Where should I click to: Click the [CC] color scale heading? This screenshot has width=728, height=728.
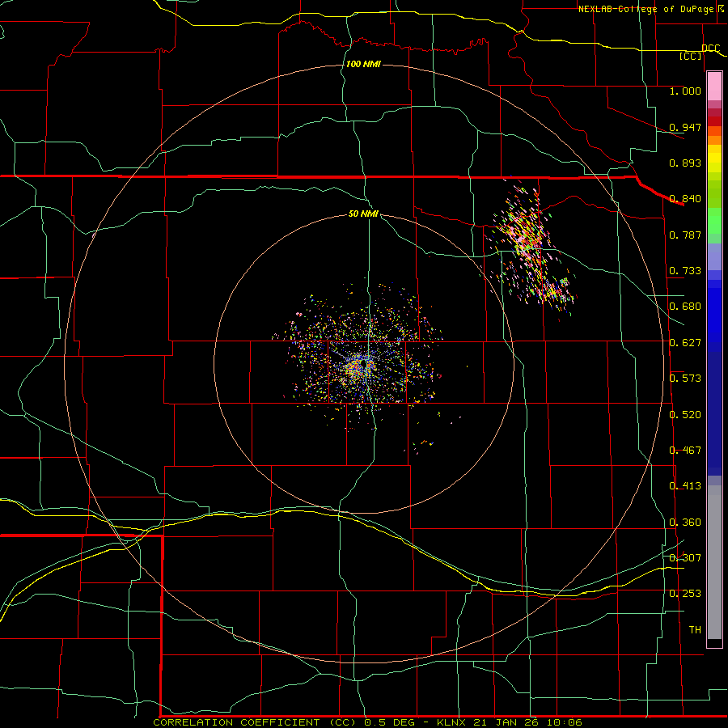[691, 56]
